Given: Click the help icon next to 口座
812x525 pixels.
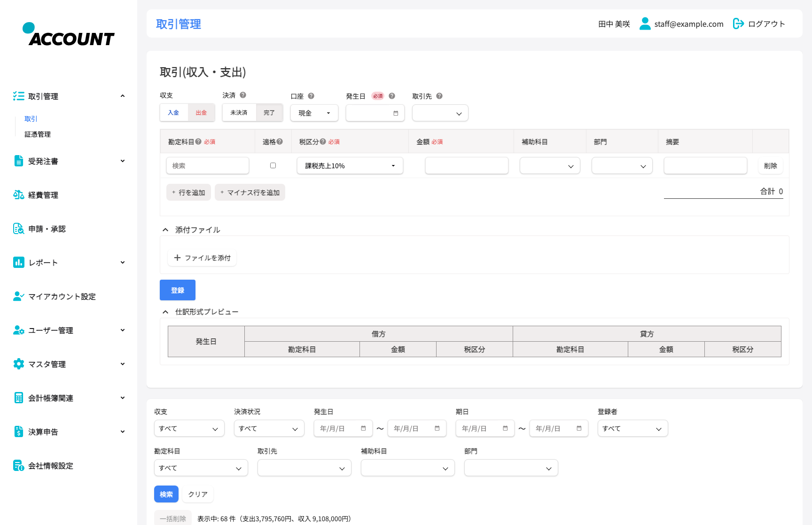Looking at the screenshot, I should (311, 96).
